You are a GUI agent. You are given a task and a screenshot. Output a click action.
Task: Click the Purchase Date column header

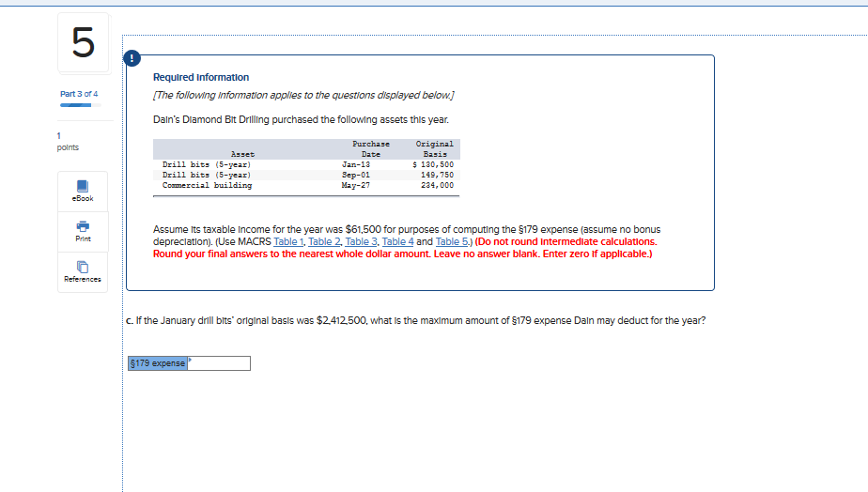pyautogui.click(x=371, y=149)
